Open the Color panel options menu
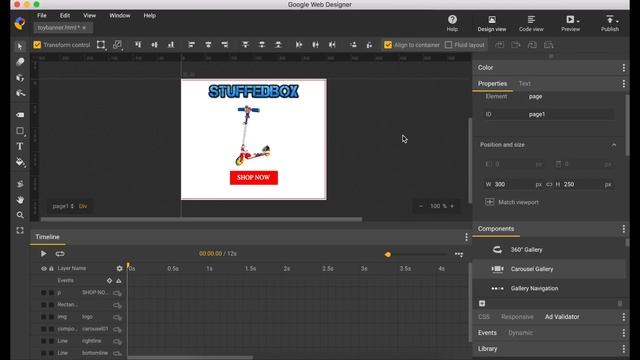Screen dimensions: 640x360 [x=624, y=68]
